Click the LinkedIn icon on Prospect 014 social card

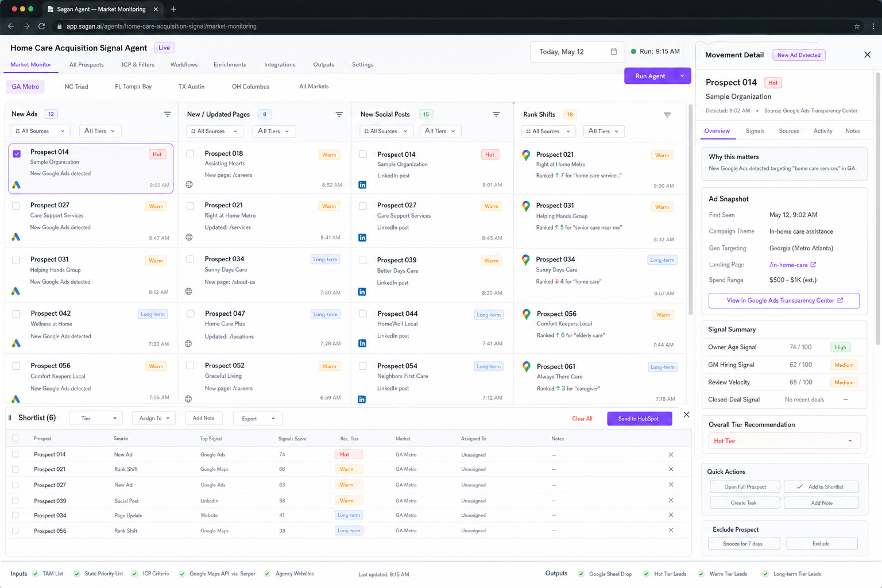pyautogui.click(x=362, y=185)
